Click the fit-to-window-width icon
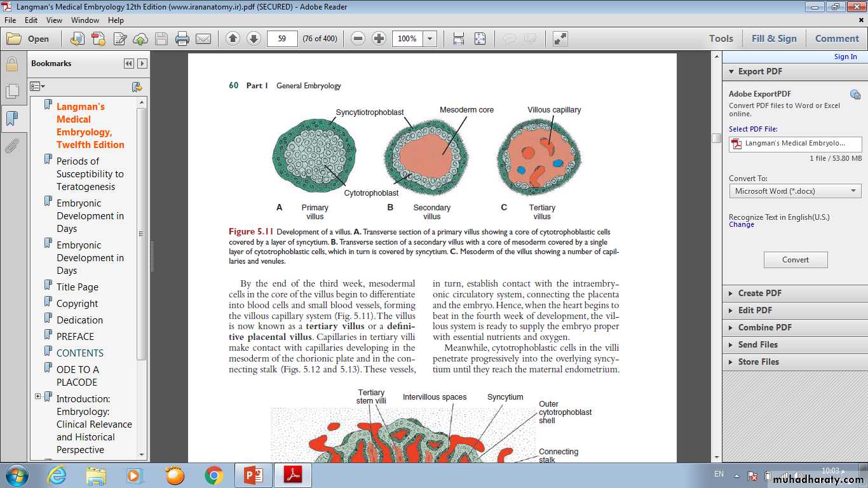The height and width of the screenshot is (488, 868). pos(459,39)
